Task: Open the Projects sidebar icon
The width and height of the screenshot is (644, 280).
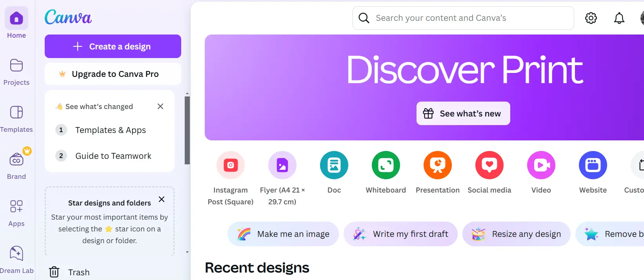Action: click(x=16, y=65)
